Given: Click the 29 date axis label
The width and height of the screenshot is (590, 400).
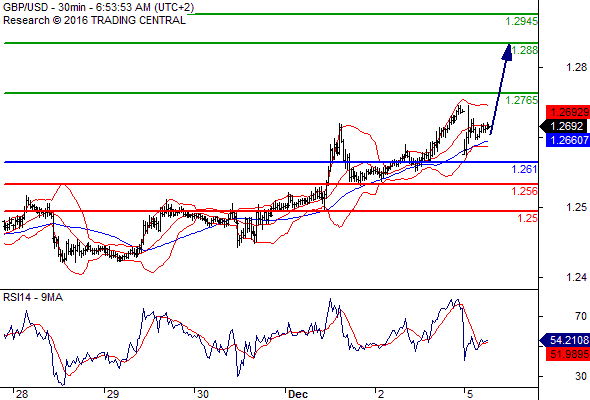Looking at the screenshot, I should coord(113,394).
